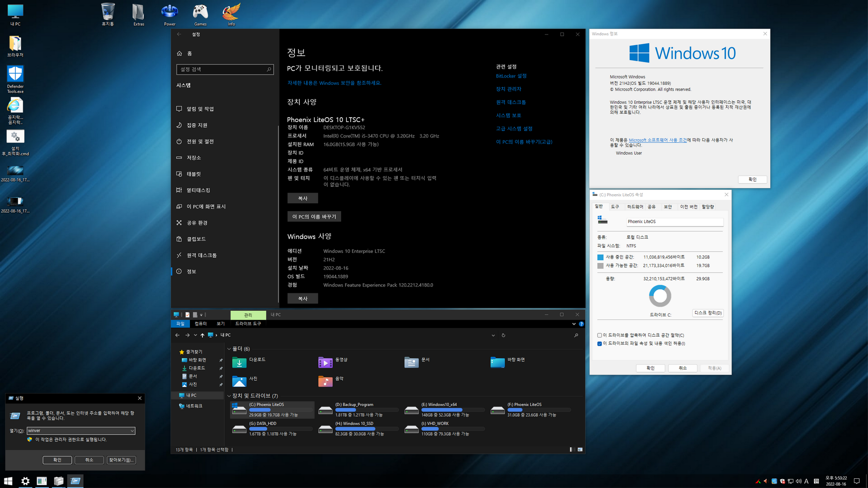This screenshot has width=868, height=488.
Task: Open the 장치 관리자 link
Action: [x=509, y=89]
